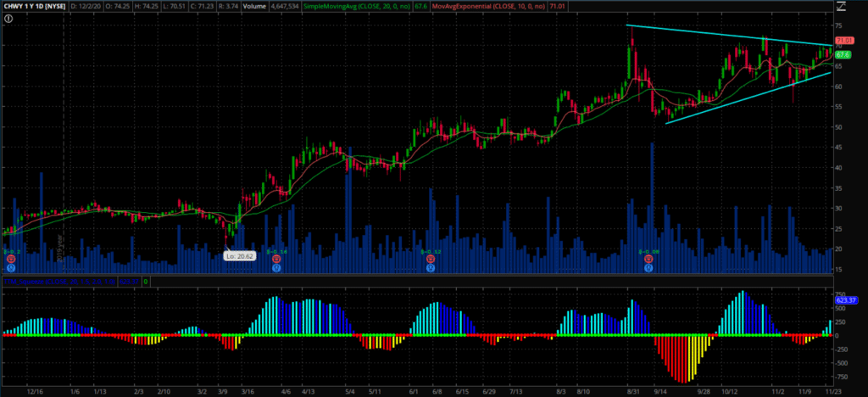The width and height of the screenshot is (868, 397).
Task: Click the blue earnings icon below $-0.08
Action: [648, 267]
